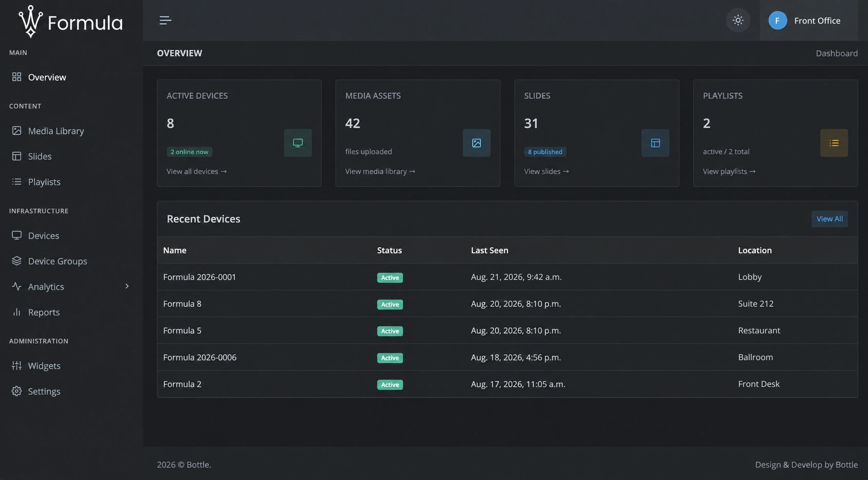Screen dimensions: 868x480
Task: Click the 2 online now badge
Action: (x=189, y=152)
